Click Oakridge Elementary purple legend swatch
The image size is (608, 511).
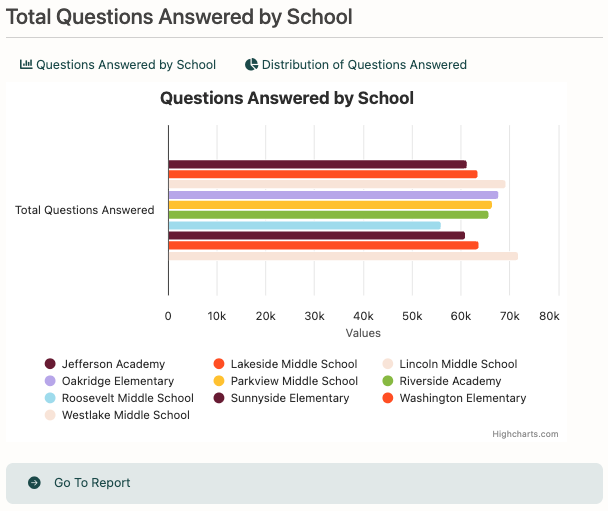pos(50,381)
